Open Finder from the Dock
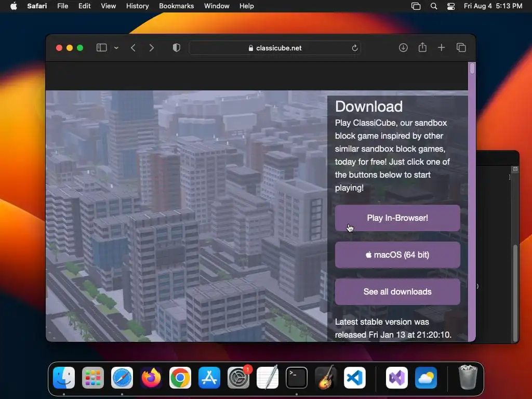The height and width of the screenshot is (399, 532). [x=64, y=378]
